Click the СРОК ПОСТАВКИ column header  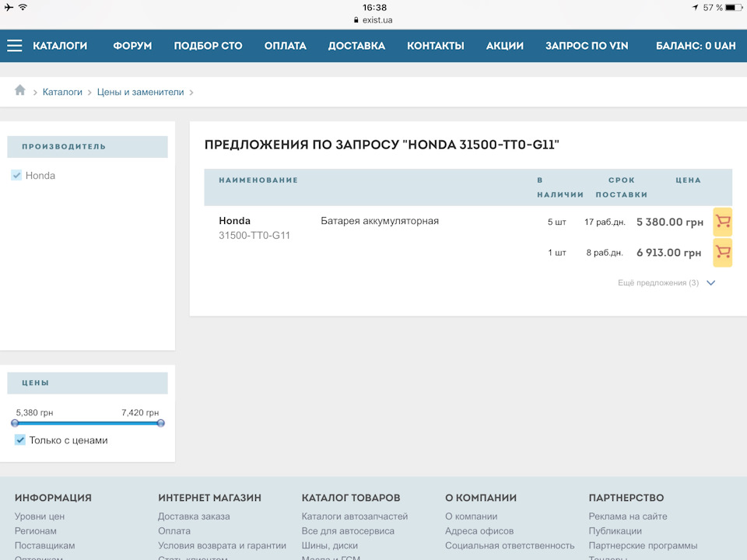622,187
